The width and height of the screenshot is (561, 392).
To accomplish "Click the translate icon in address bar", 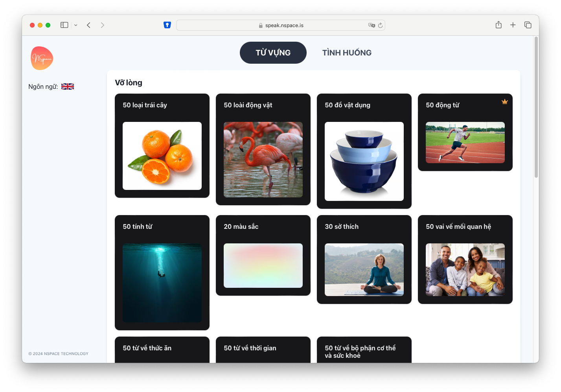I will [x=372, y=25].
